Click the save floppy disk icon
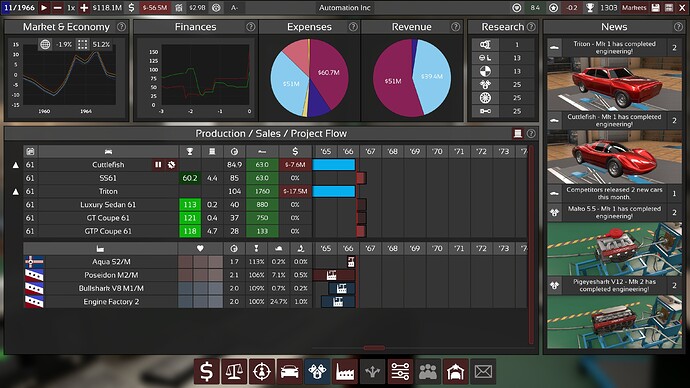 656,7
